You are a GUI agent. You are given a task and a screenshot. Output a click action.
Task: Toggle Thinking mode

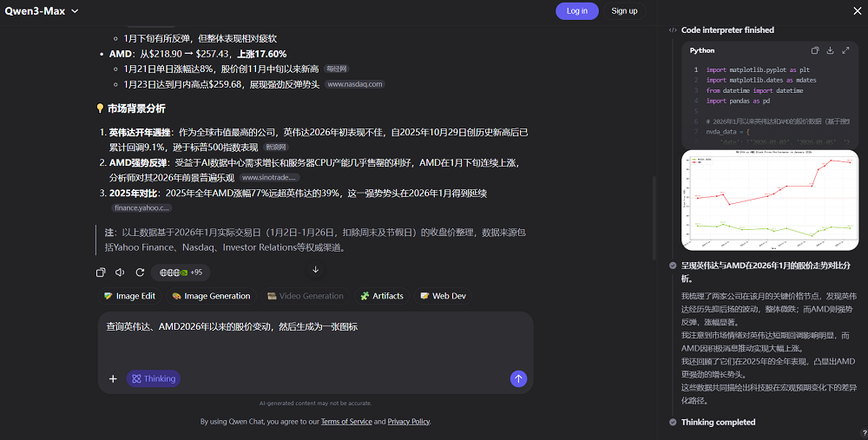(154, 378)
